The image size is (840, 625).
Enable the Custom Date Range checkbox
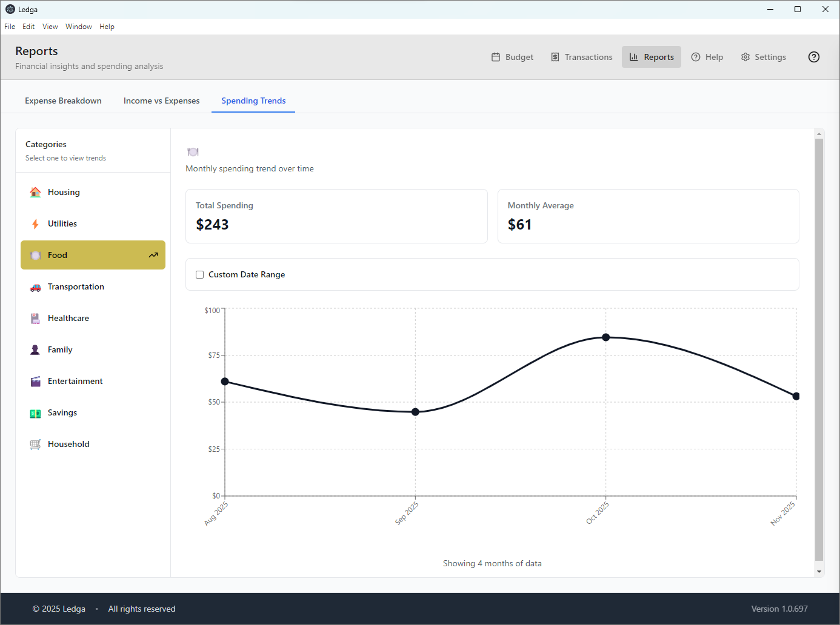tap(199, 274)
